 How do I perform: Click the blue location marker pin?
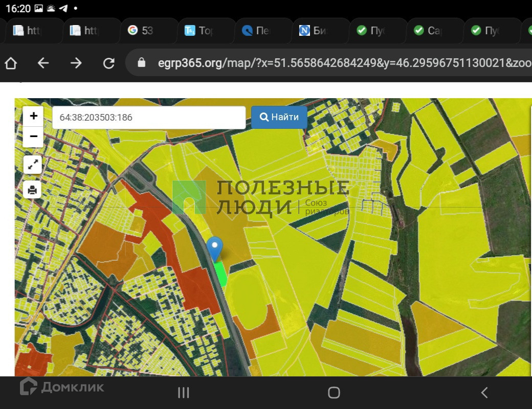pyautogui.click(x=215, y=247)
